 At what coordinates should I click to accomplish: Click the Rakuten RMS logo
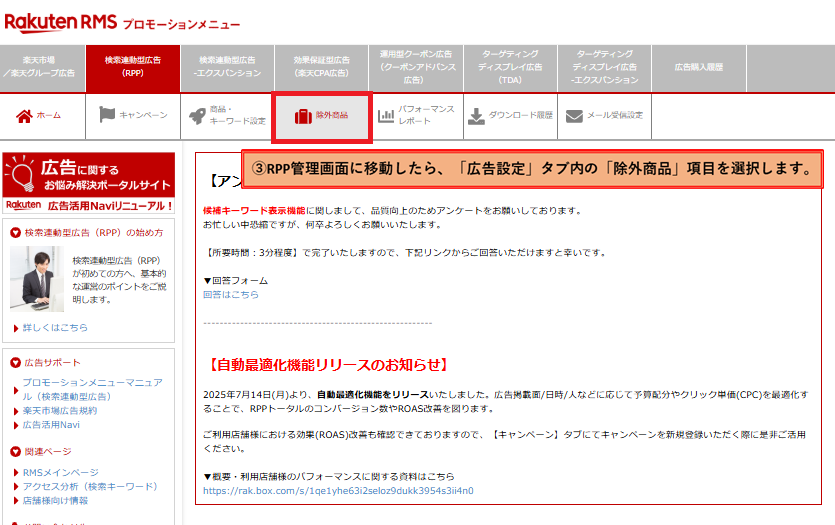(60, 22)
